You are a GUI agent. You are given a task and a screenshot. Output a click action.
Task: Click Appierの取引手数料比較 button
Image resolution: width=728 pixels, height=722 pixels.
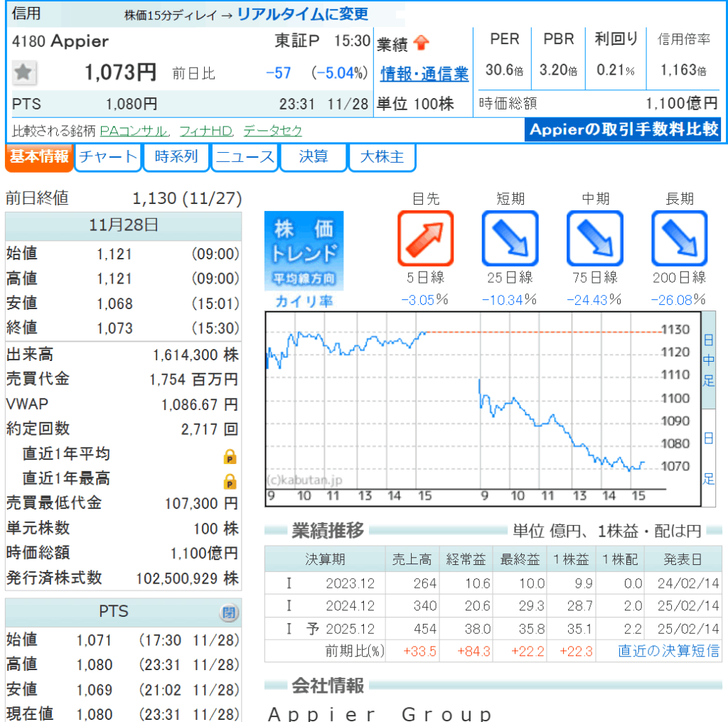click(624, 129)
